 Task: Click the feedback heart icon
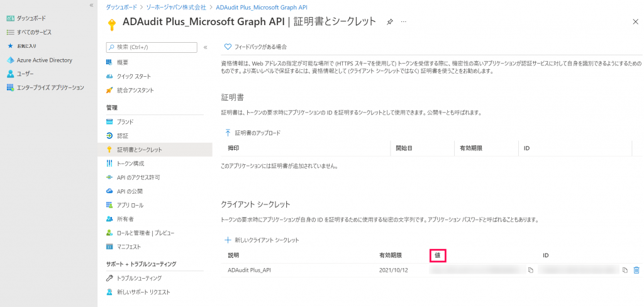pos(228,47)
